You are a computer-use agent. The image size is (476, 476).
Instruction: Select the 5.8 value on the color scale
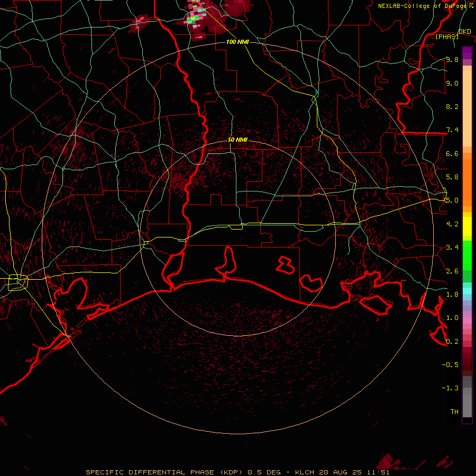pyautogui.click(x=452, y=177)
